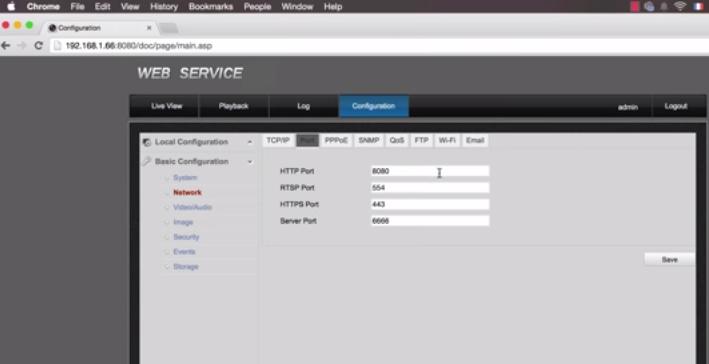
Task: Open the Edit menu
Action: (x=103, y=7)
